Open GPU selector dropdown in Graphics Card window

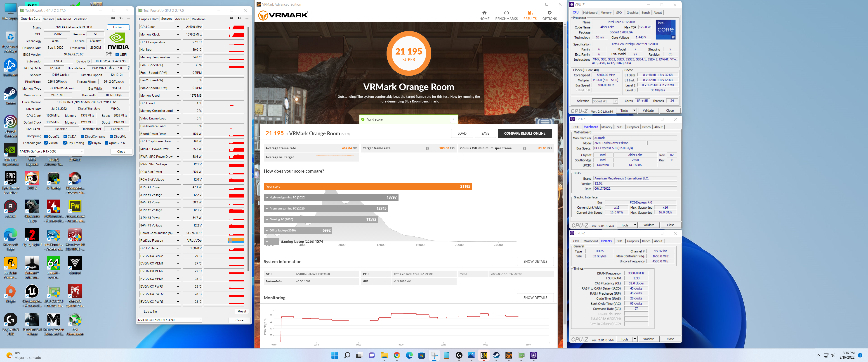pos(51,152)
